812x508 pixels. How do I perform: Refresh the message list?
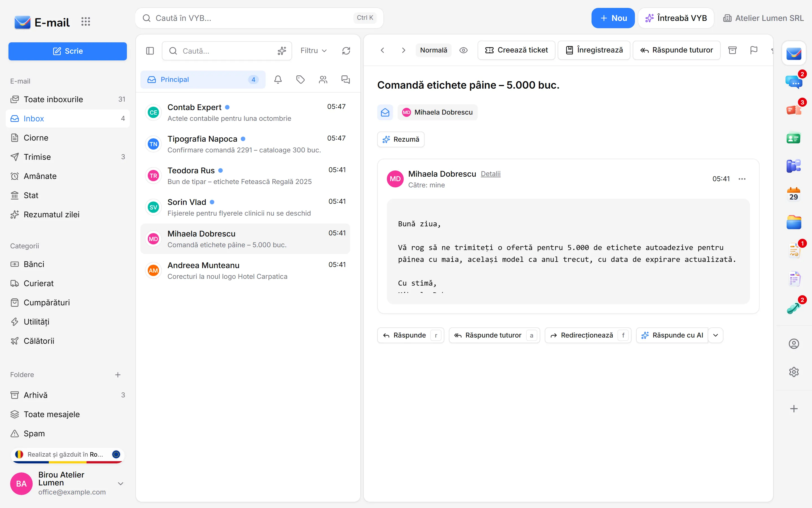tap(346, 51)
